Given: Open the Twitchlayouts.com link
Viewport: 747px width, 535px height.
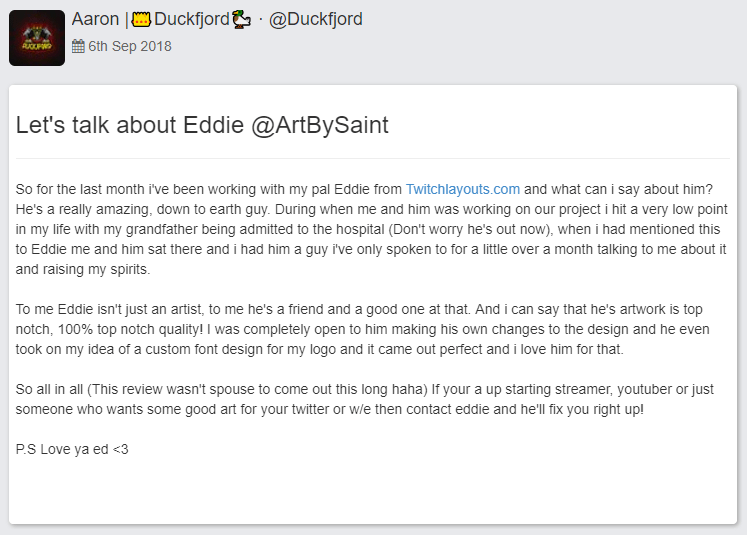Looking at the screenshot, I should pyautogui.click(x=463, y=189).
